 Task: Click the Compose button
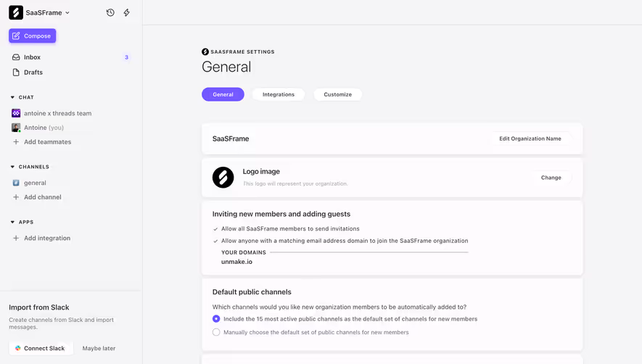coord(33,36)
